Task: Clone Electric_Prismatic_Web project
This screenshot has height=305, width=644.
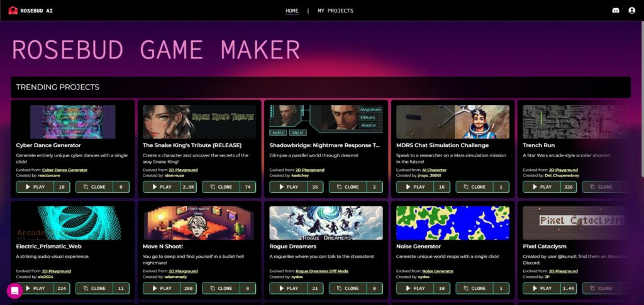Action: pos(94,288)
